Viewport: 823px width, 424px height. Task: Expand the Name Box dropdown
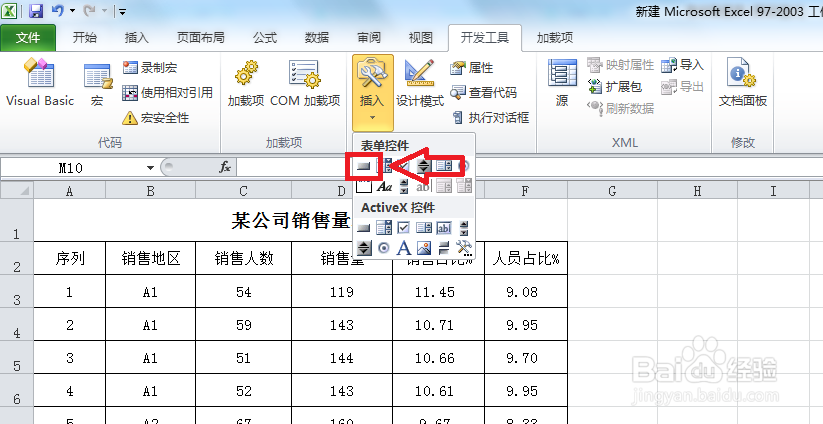click(x=150, y=168)
